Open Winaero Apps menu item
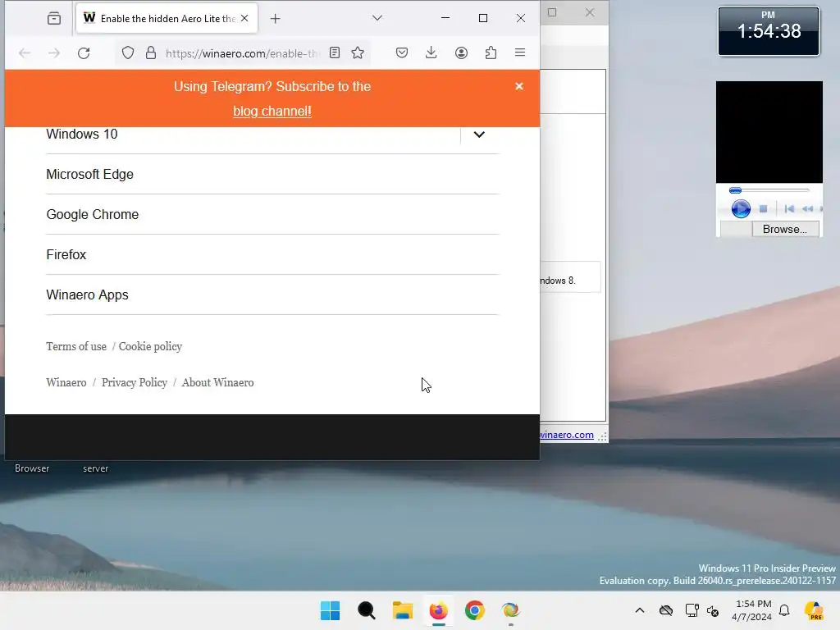Image resolution: width=840 pixels, height=630 pixels. tap(87, 294)
